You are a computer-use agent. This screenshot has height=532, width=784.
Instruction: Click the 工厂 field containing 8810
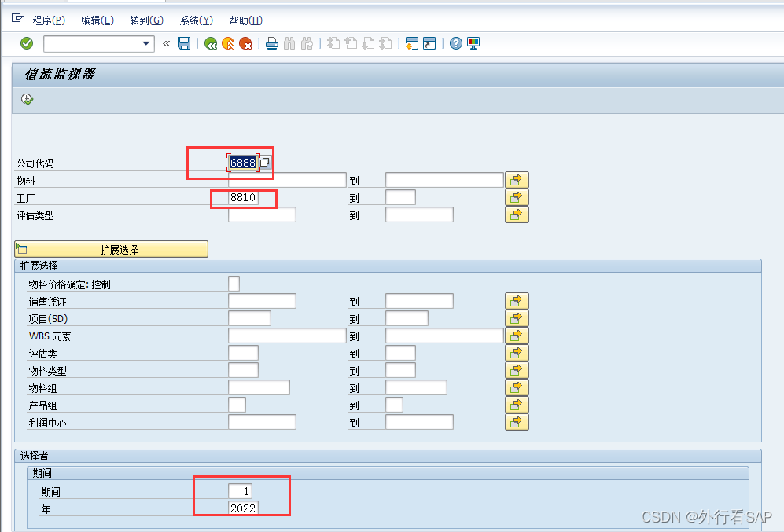(244, 197)
